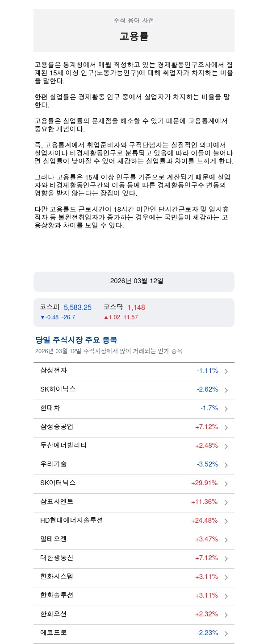Open 삼표시멘트 details arrow
The width and height of the screenshot is (268, 644).
pyautogui.click(x=226, y=503)
